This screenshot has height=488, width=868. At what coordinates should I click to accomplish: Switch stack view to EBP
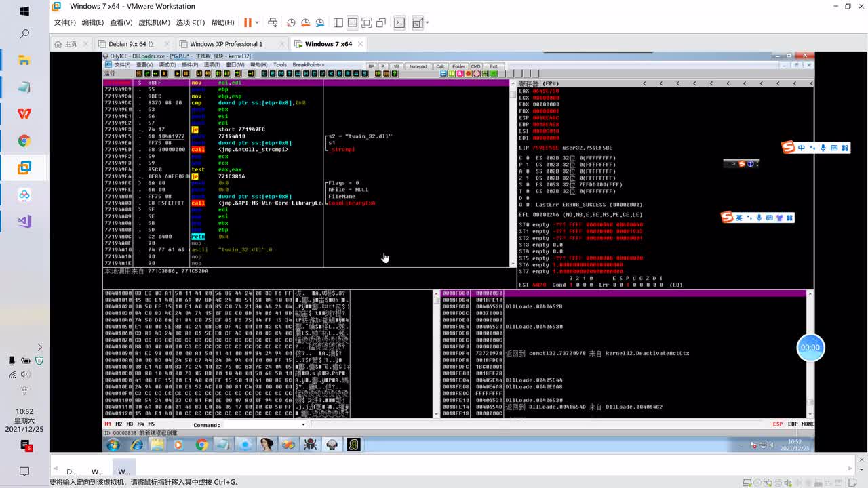[792, 424]
